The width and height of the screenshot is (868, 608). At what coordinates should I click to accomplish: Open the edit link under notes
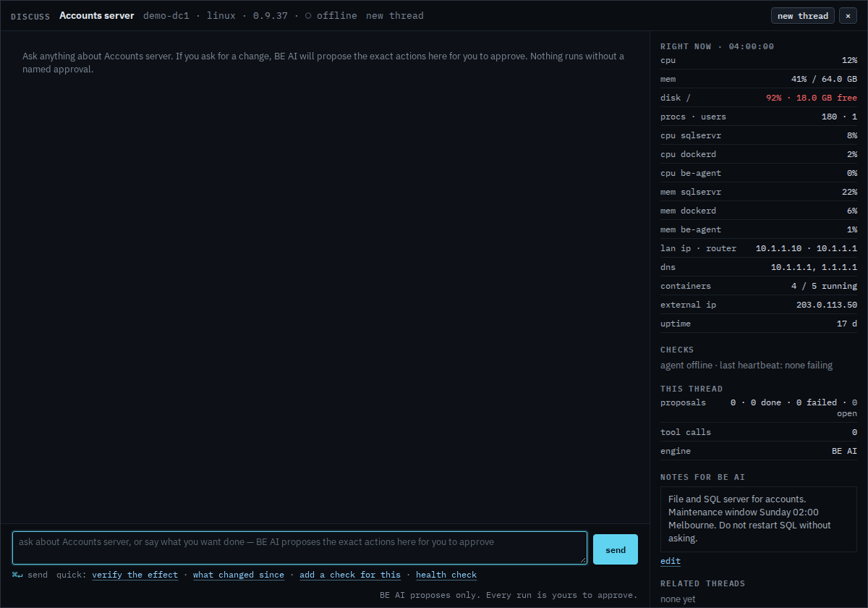point(671,561)
